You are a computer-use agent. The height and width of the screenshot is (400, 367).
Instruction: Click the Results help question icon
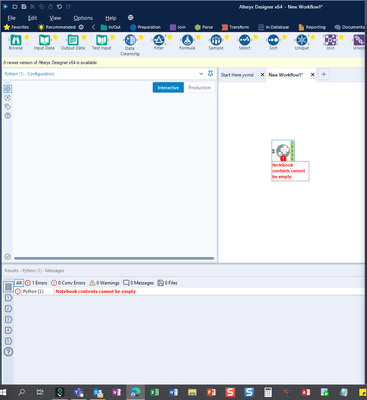coord(9,352)
